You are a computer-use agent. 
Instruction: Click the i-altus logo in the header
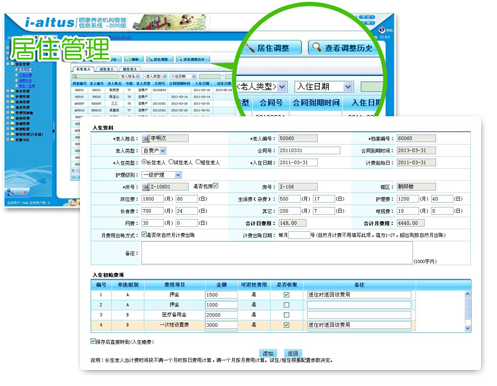pyautogui.click(x=50, y=22)
